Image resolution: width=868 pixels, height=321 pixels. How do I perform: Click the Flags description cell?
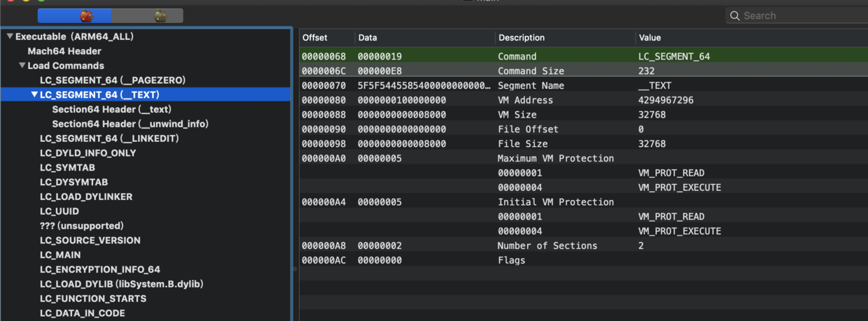point(511,260)
